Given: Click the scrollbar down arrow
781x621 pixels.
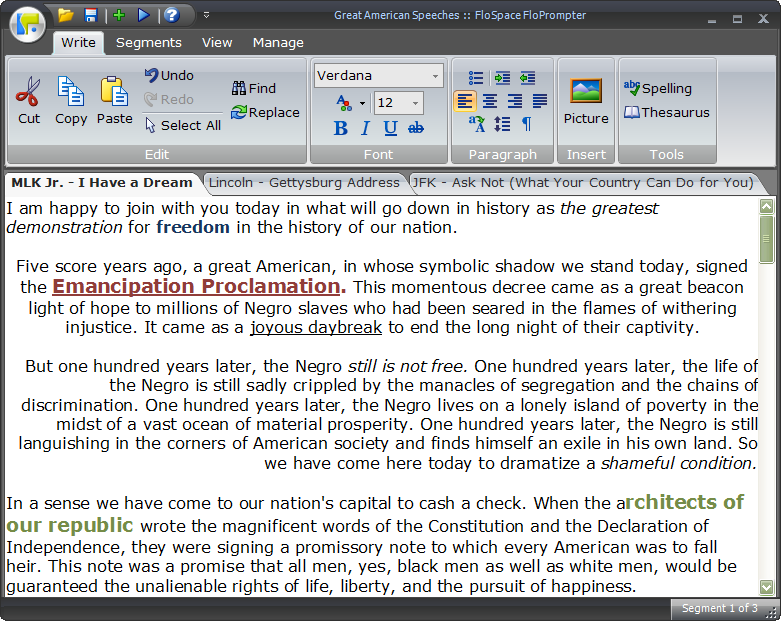Looking at the screenshot, I should point(766,587).
